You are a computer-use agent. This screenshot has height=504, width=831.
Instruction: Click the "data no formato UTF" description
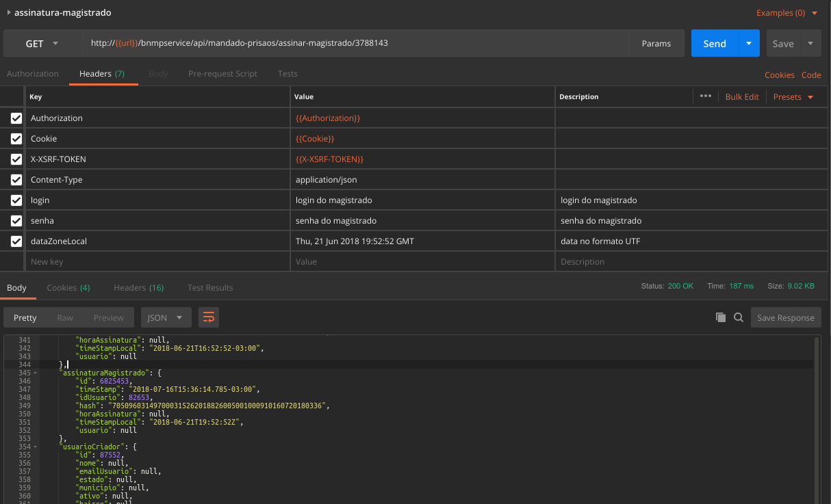pos(600,241)
